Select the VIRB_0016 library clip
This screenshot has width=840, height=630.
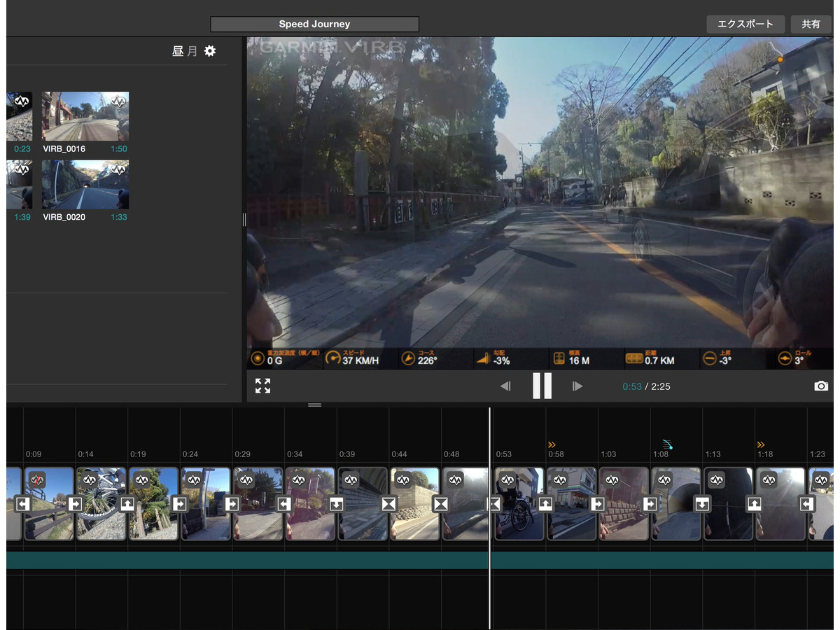tap(85, 116)
